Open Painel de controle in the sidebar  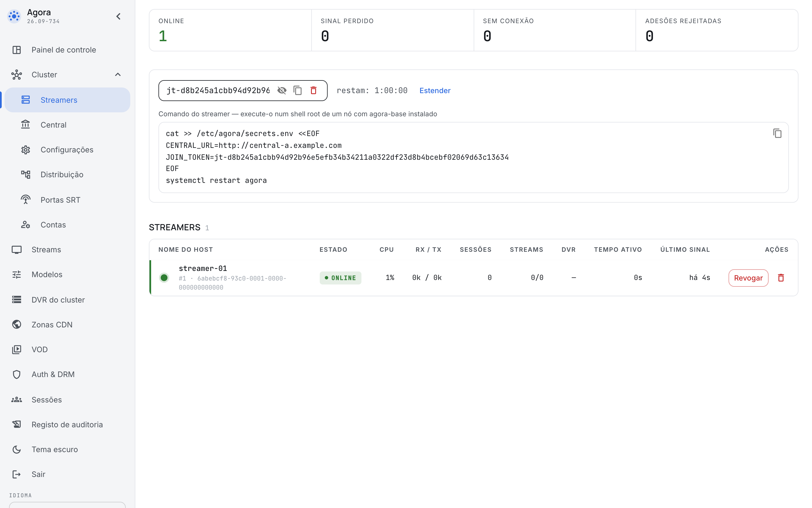[67, 50]
